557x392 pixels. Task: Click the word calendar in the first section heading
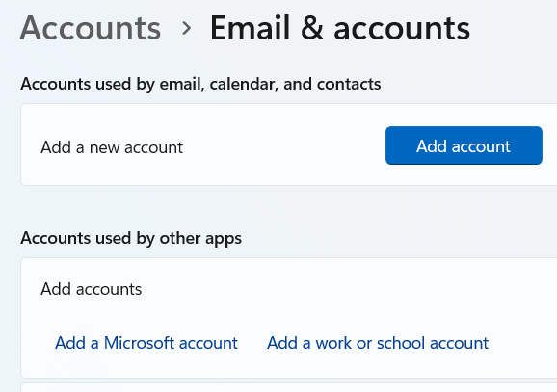point(244,85)
